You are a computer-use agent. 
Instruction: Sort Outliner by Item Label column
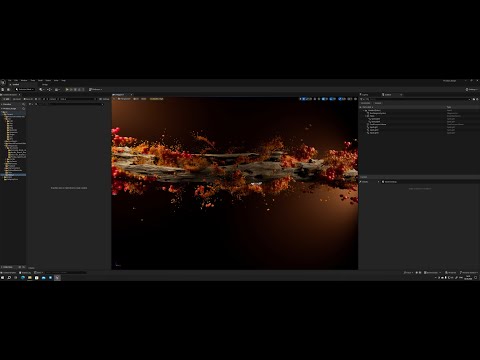(x=369, y=107)
